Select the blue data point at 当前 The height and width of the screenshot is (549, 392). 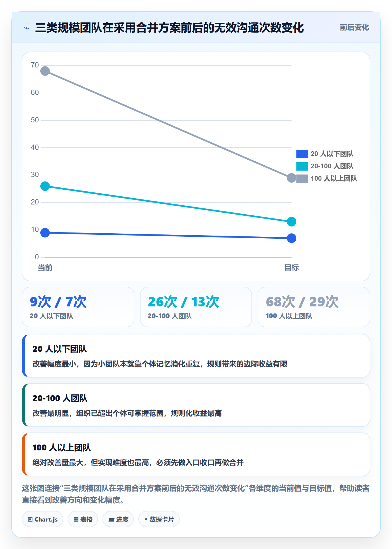(45, 232)
